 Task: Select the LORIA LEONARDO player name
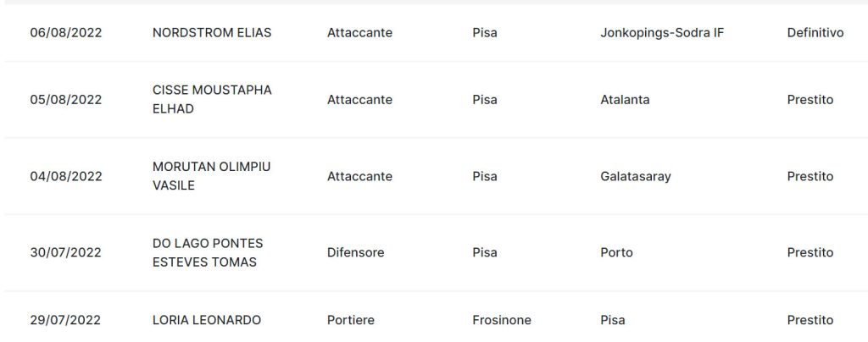pyautogui.click(x=207, y=320)
